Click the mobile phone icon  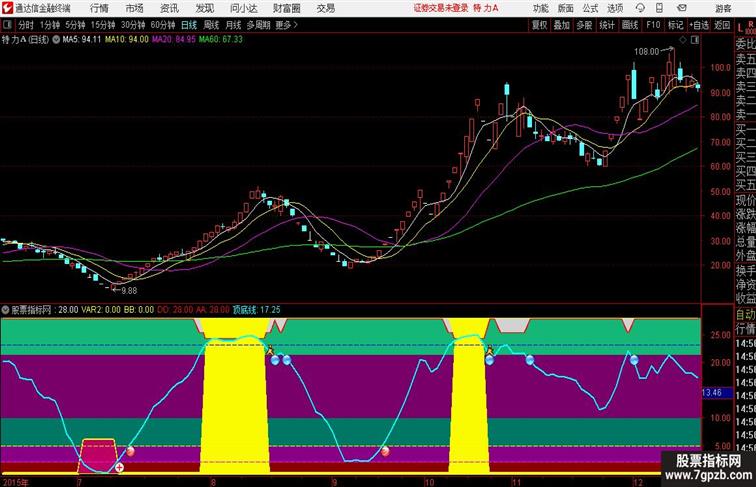pos(660,8)
